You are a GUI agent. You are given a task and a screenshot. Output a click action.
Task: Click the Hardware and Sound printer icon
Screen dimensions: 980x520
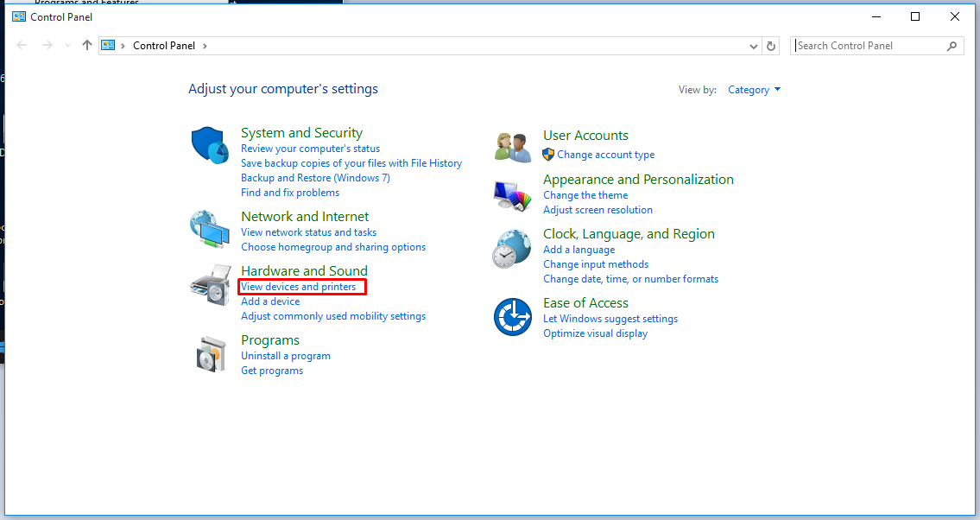210,284
